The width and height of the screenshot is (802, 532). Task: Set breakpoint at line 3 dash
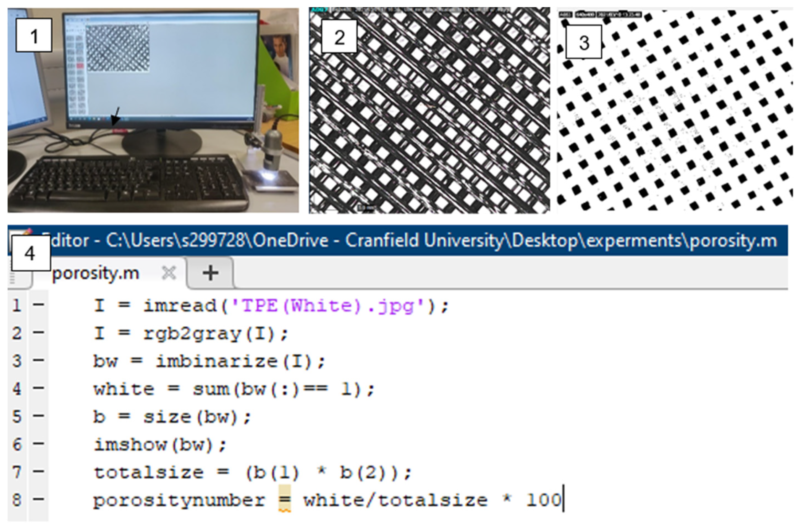point(38,360)
